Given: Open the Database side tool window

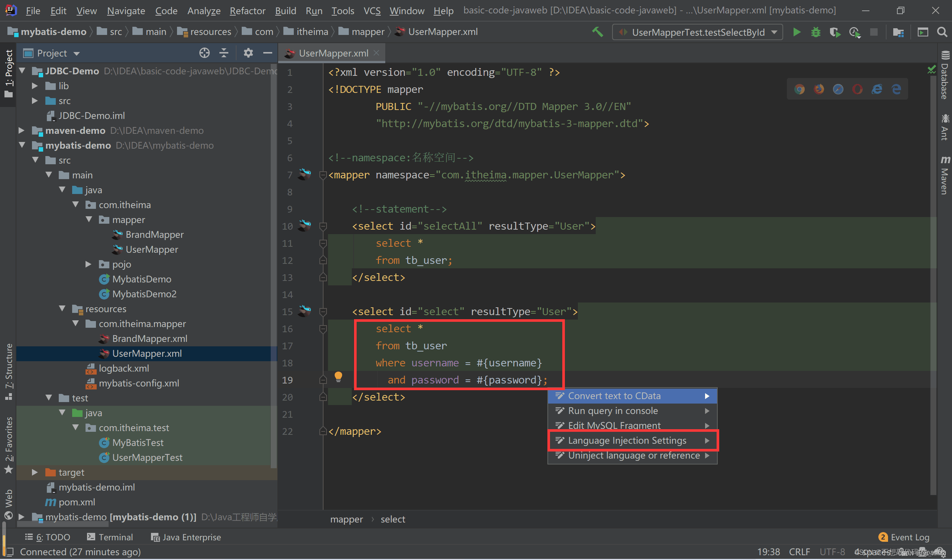Looking at the screenshot, I should click(x=945, y=75).
